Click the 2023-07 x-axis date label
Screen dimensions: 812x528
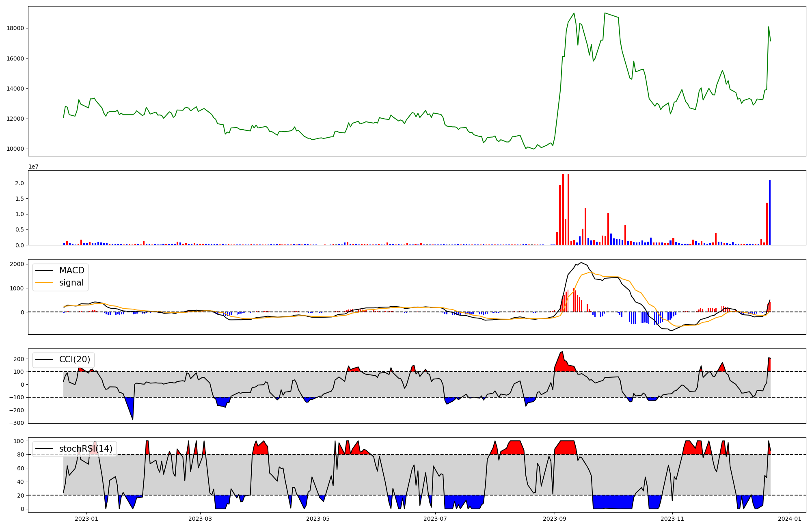tap(436, 519)
